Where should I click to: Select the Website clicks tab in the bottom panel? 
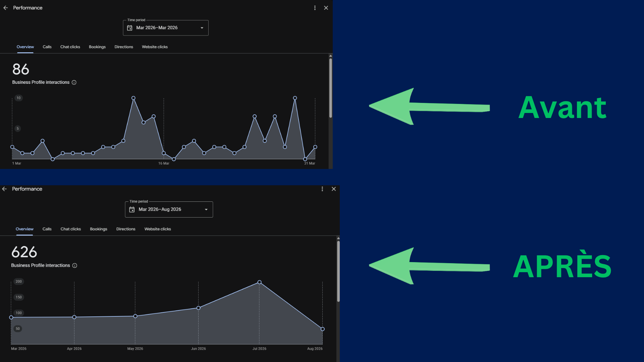[158, 229]
